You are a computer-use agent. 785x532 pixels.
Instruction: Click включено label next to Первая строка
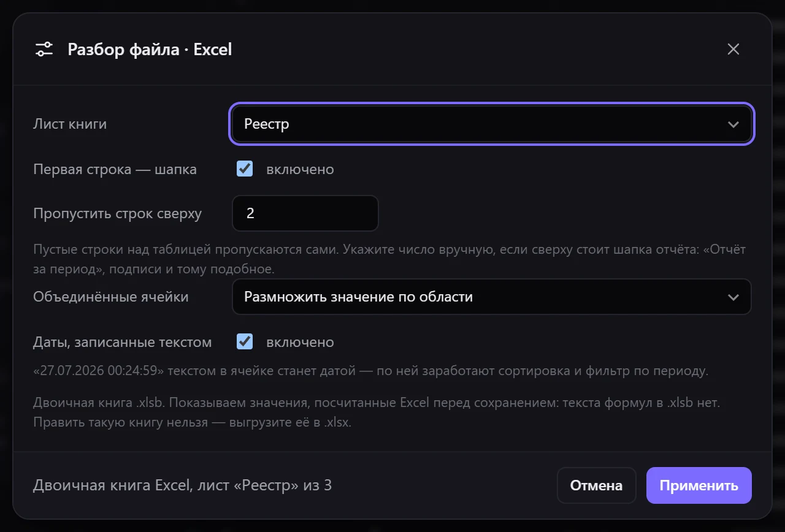point(300,169)
